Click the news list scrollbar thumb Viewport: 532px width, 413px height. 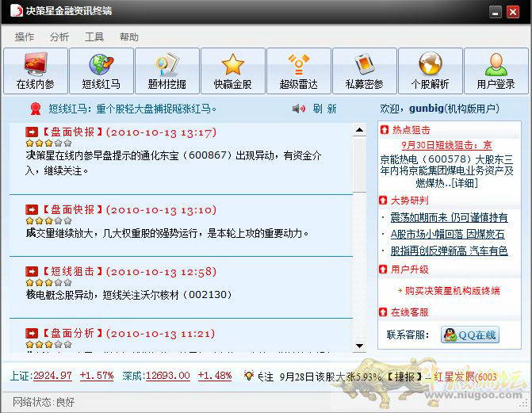359,164
